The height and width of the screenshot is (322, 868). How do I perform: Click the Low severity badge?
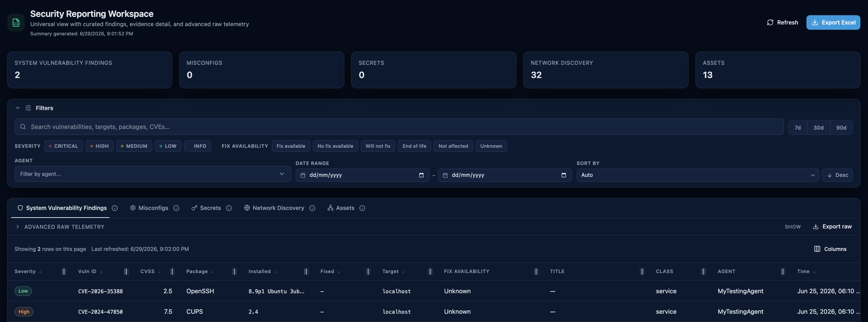[x=23, y=291]
